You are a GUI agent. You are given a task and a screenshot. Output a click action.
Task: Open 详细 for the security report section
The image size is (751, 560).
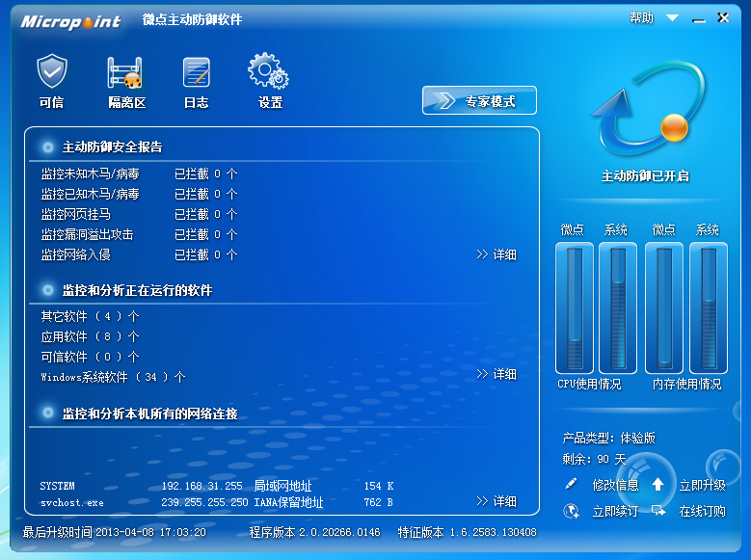click(x=496, y=254)
